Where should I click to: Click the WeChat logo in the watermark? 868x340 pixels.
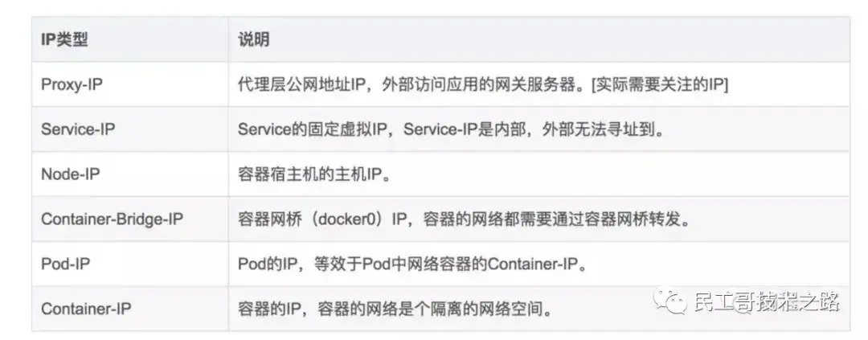(x=667, y=301)
